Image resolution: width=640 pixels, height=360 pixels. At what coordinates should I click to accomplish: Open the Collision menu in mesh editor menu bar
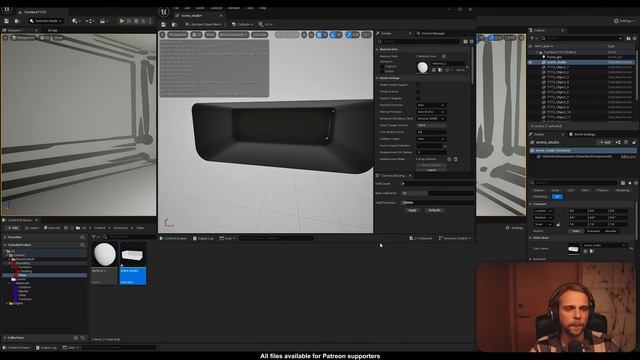[x=216, y=8]
